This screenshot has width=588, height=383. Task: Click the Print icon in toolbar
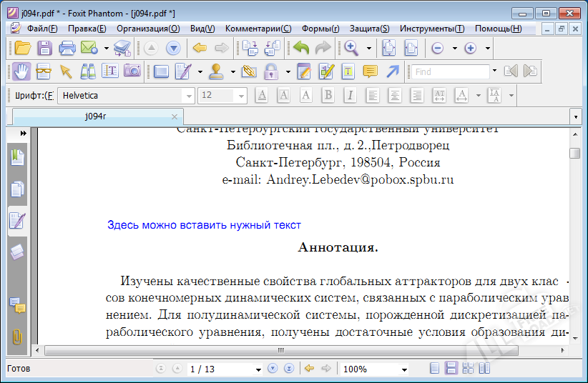[67, 49]
